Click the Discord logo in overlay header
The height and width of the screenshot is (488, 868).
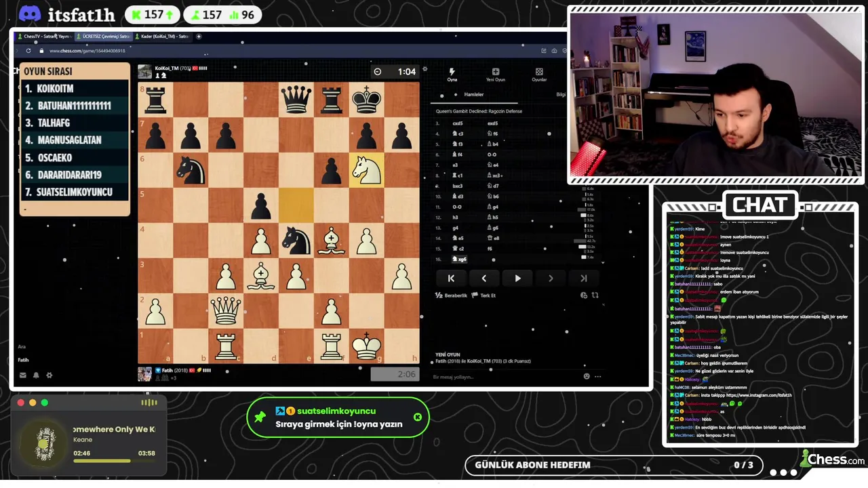[x=30, y=14]
